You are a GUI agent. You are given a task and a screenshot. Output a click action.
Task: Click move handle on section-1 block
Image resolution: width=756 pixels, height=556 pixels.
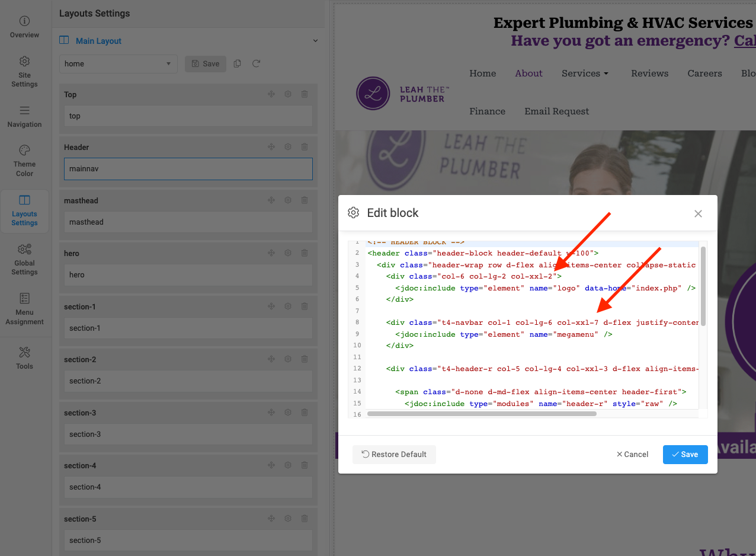click(x=271, y=306)
